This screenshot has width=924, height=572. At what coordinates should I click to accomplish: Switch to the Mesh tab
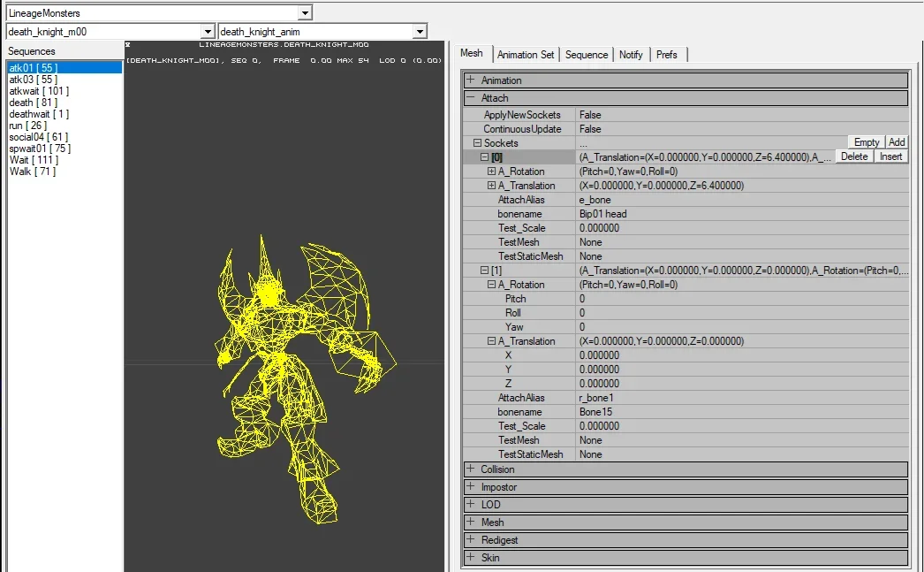[x=472, y=53]
